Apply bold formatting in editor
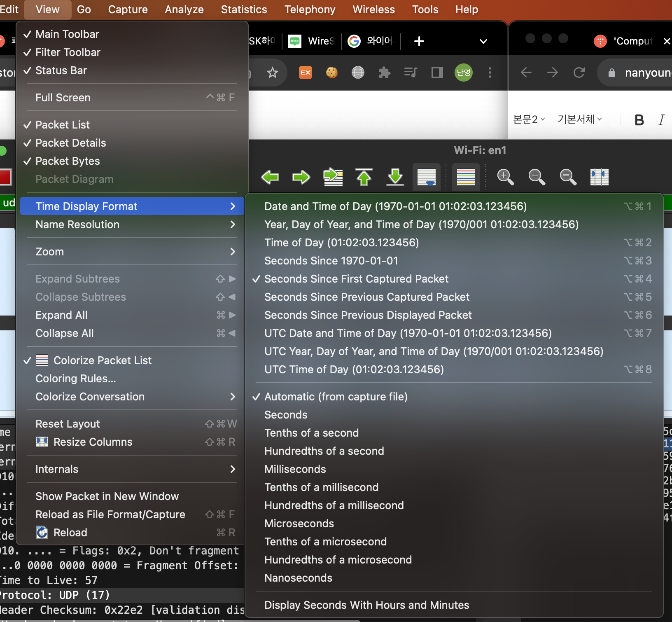The image size is (672, 622). point(639,120)
